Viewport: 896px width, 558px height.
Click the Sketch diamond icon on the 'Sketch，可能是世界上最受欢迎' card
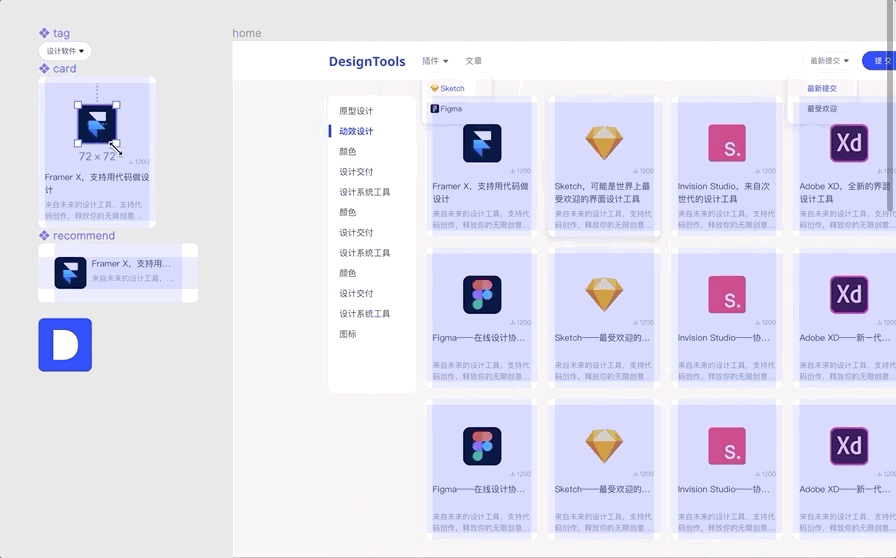point(604,143)
